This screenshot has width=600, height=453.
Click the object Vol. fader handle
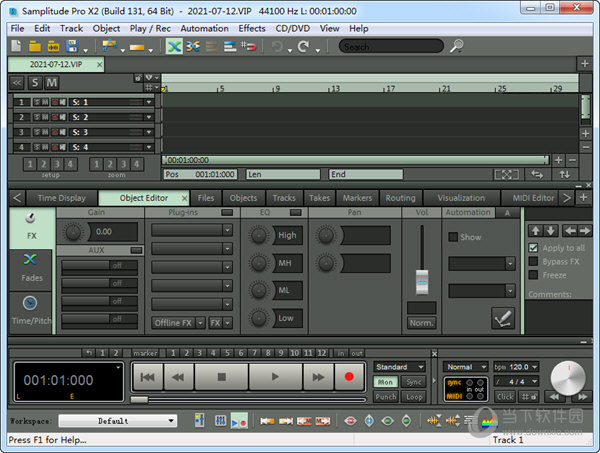point(422,282)
